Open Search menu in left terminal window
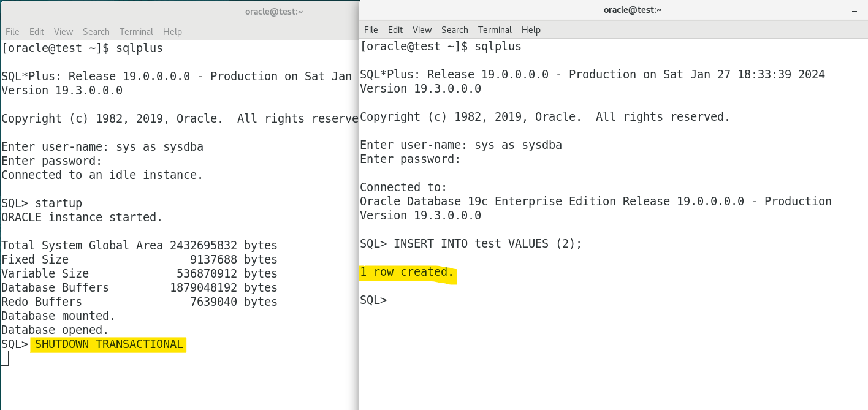Viewport: 868px width, 410px height. (96, 32)
